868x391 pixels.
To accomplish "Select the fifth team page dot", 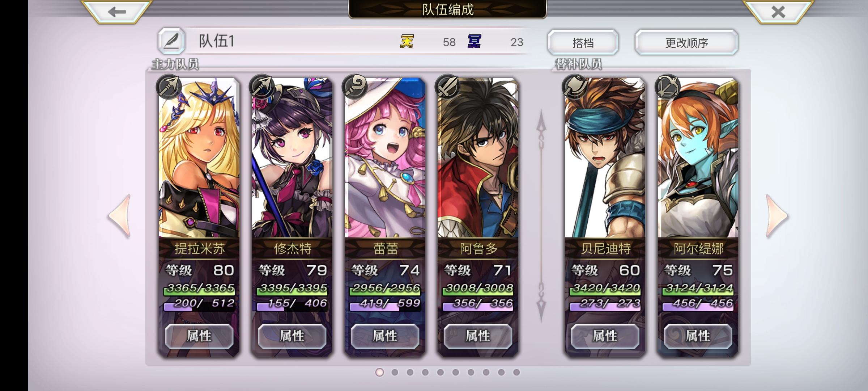I will click(x=440, y=372).
